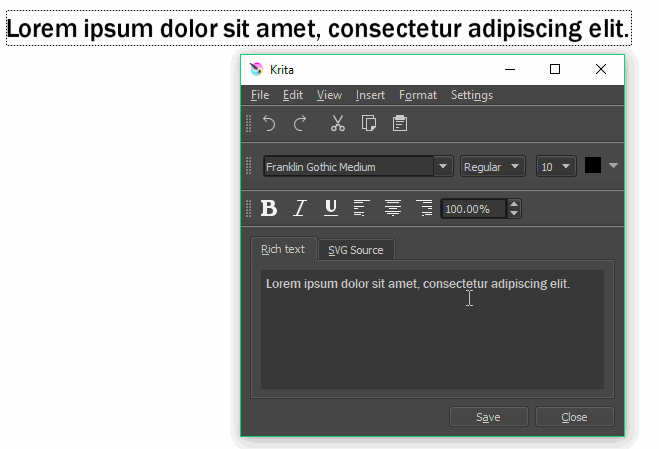This screenshot has width=659, height=449.
Task: Click the Undo arrow icon
Action: [269, 124]
